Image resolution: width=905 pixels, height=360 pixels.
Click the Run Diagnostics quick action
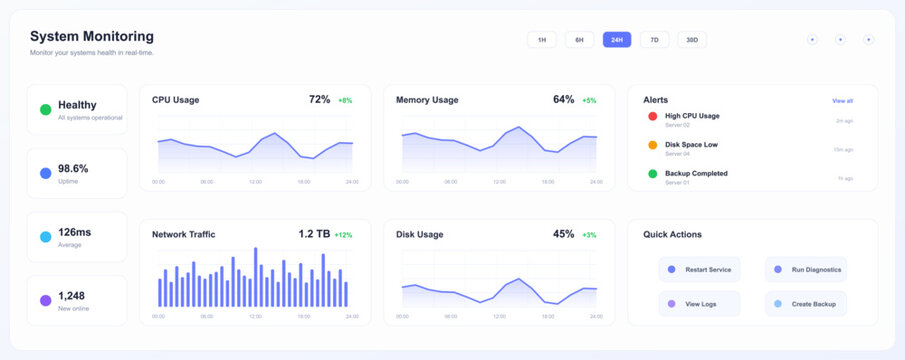tap(806, 269)
